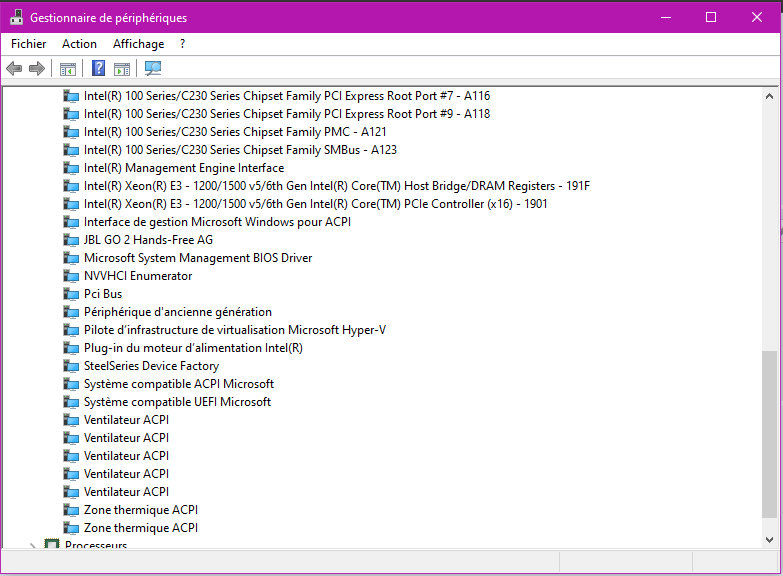The height and width of the screenshot is (576, 783).
Task: Select PCI Express Root Port #9 - A118
Action: 287,114
